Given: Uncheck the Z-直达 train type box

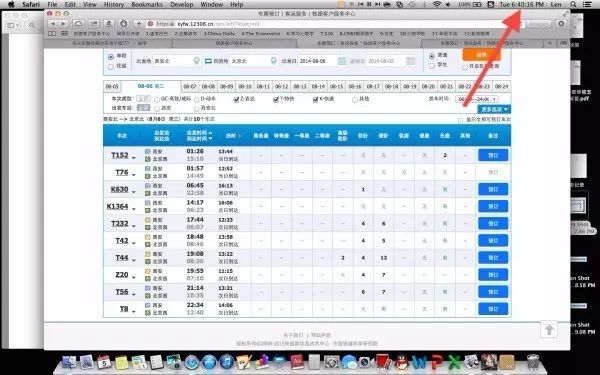Looking at the screenshot, I should click(x=236, y=99).
